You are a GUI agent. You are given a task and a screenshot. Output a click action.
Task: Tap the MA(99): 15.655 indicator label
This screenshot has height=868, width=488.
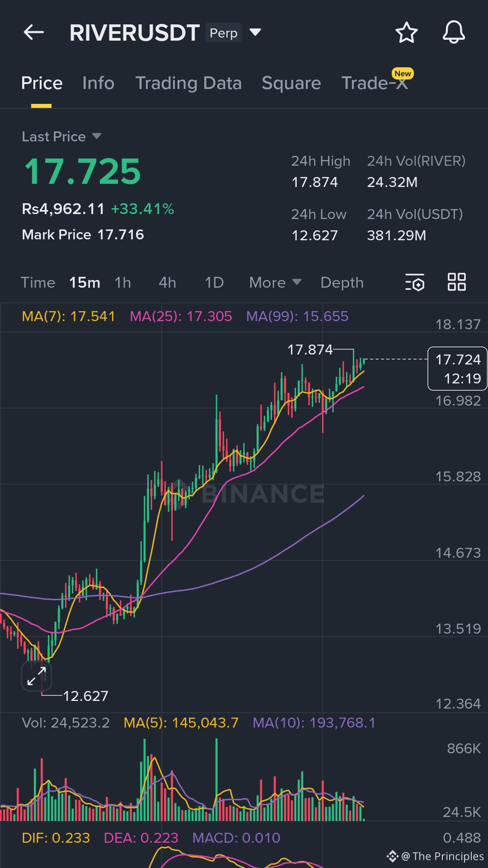(x=297, y=316)
